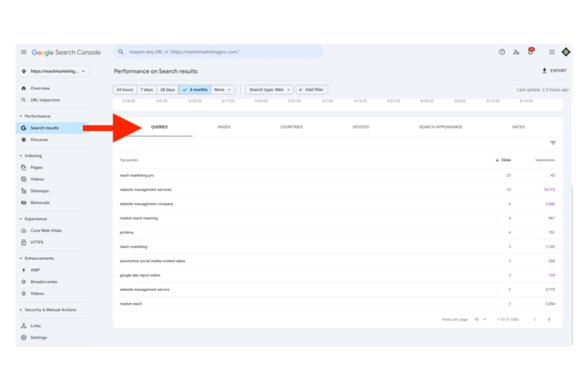Go to next page of queries
588x392 pixels.
pos(549,319)
